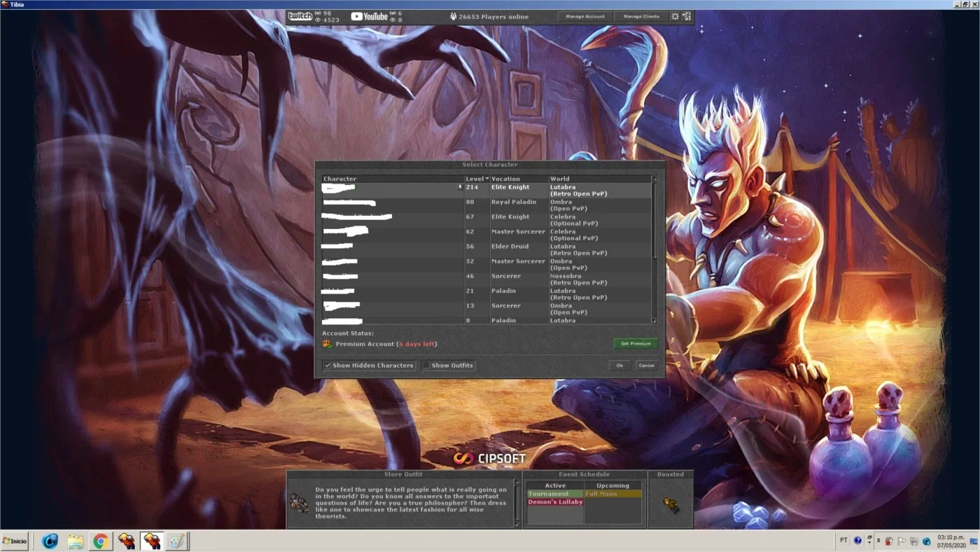This screenshot has width=980, height=552.
Task: Open the Internet Explorer taskbar icon
Action: click(x=50, y=541)
